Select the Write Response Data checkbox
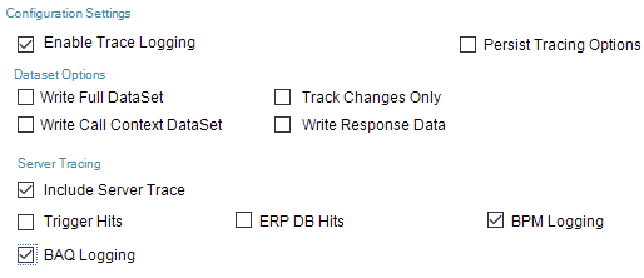The image size is (644, 278). [283, 125]
